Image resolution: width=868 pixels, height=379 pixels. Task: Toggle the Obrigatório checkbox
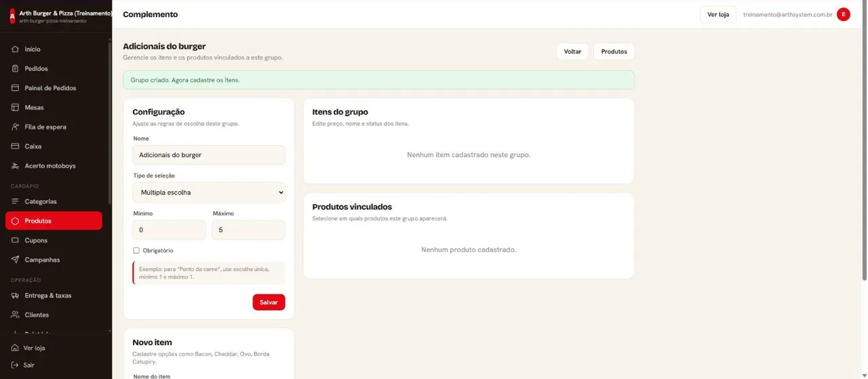(136, 250)
